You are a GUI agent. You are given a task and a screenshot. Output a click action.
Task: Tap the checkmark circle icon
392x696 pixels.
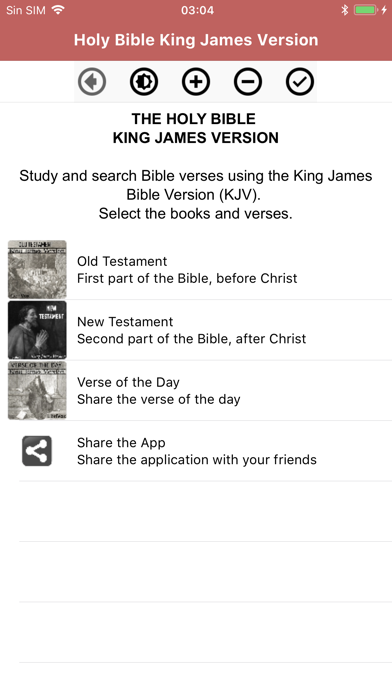300,82
